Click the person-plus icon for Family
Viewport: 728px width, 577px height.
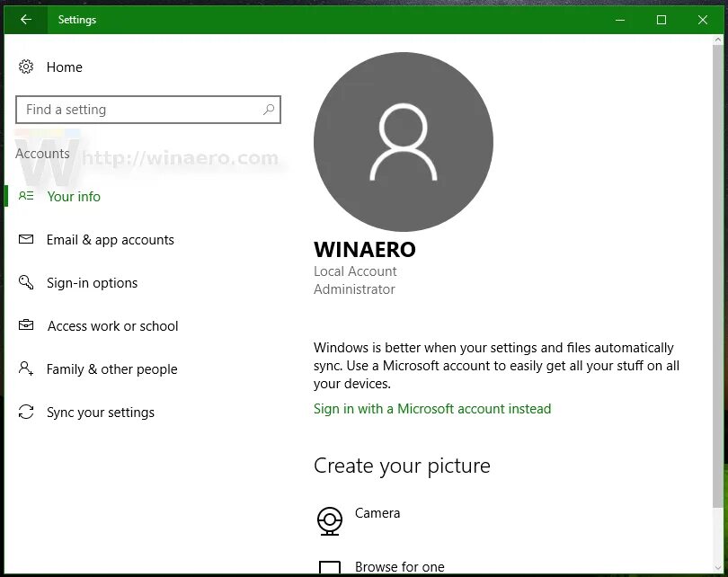click(26, 368)
